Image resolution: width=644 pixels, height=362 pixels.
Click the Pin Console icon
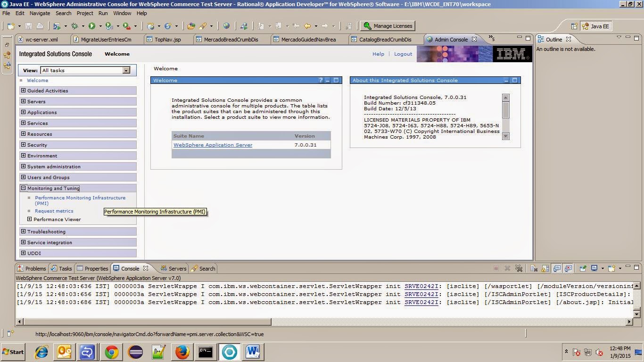(583, 268)
